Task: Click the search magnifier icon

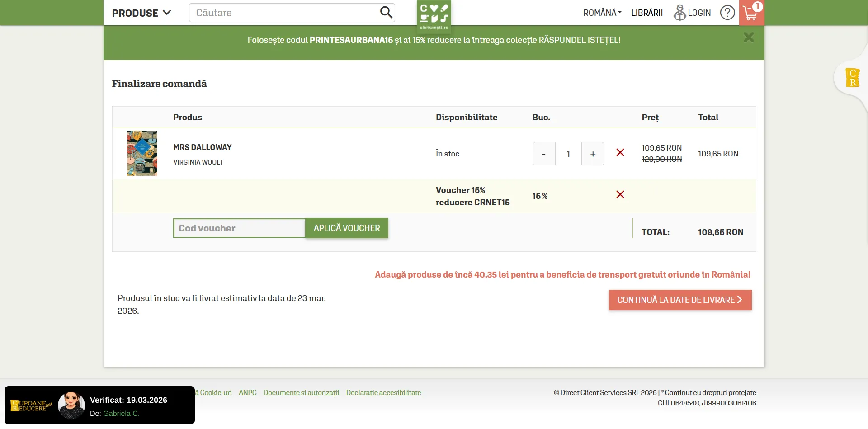Action: tap(386, 12)
